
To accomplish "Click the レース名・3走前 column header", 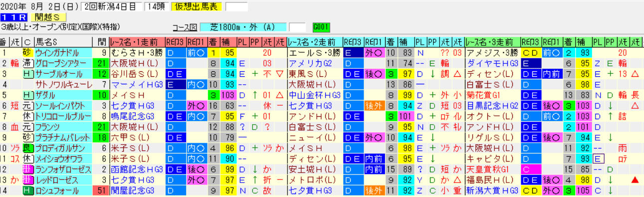I will pyautogui.click(x=493, y=42).
